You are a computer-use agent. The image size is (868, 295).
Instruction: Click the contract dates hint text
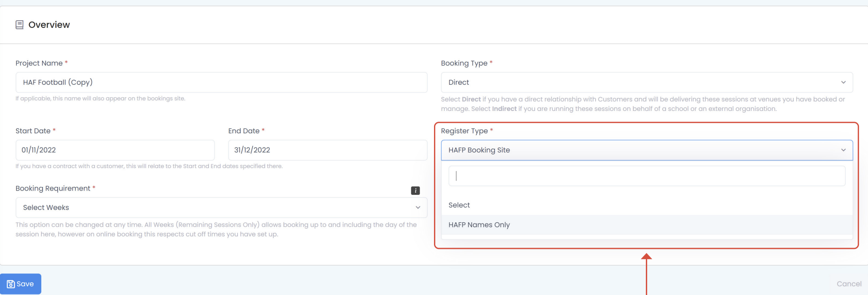pos(149,166)
